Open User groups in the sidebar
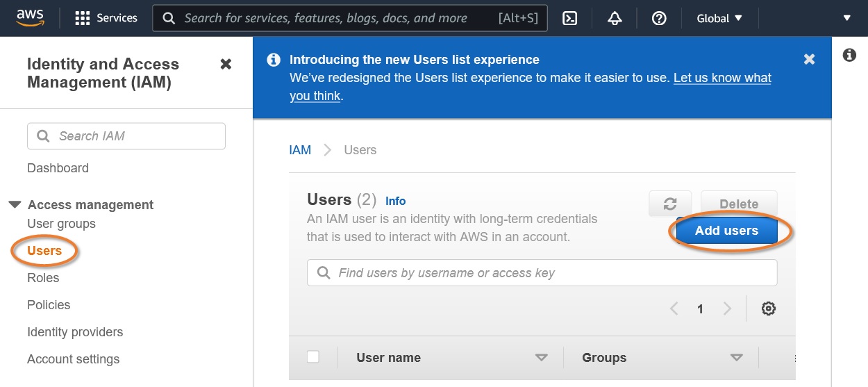 pyautogui.click(x=61, y=224)
